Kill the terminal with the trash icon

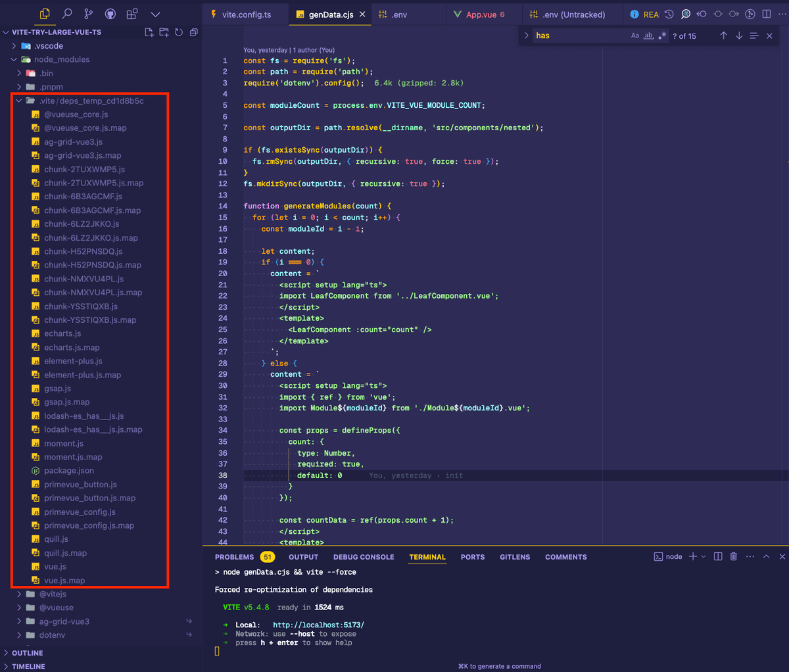coord(734,557)
